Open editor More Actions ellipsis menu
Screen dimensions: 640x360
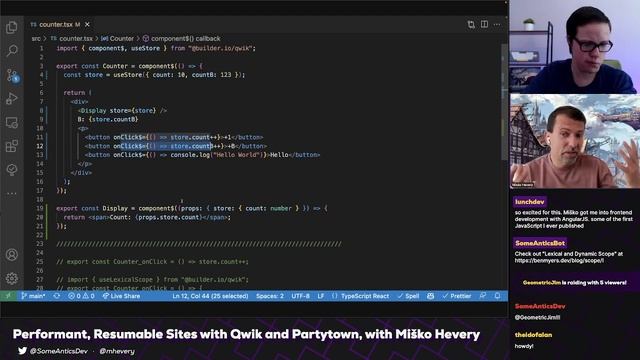pyautogui.click(x=497, y=24)
